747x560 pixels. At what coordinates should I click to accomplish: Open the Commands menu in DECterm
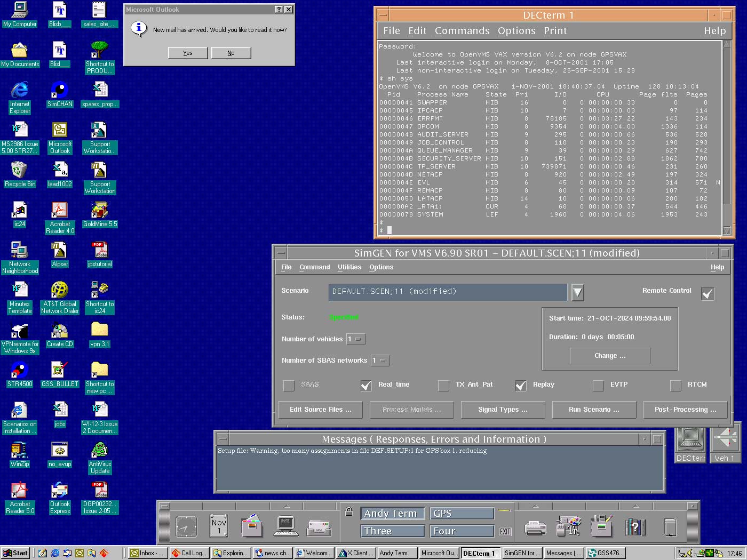click(462, 31)
